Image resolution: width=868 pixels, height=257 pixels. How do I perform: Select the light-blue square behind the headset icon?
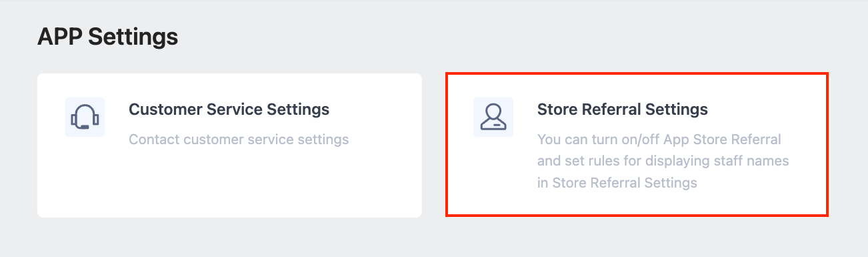(x=85, y=117)
